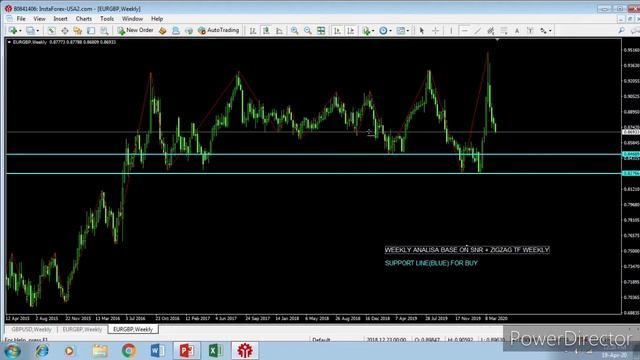Select the Text tool (A icon)
Viewport: 640px width, 360px height.
pos(517,31)
